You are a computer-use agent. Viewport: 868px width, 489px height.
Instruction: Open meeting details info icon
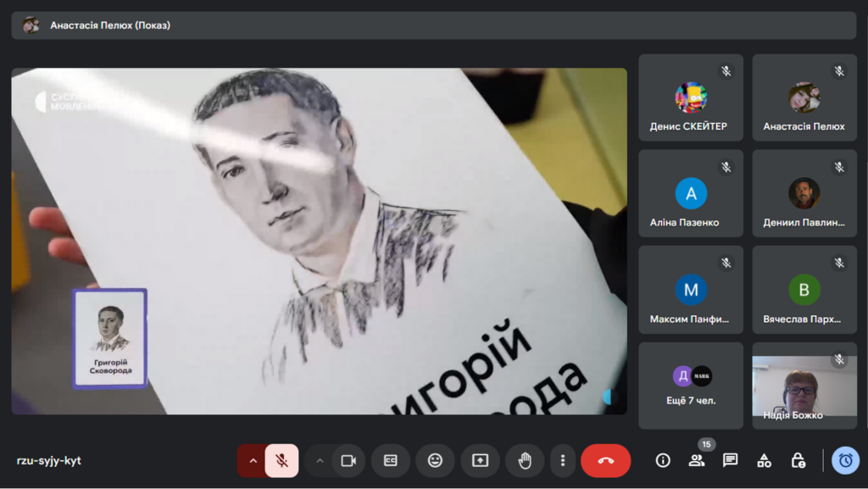663,460
